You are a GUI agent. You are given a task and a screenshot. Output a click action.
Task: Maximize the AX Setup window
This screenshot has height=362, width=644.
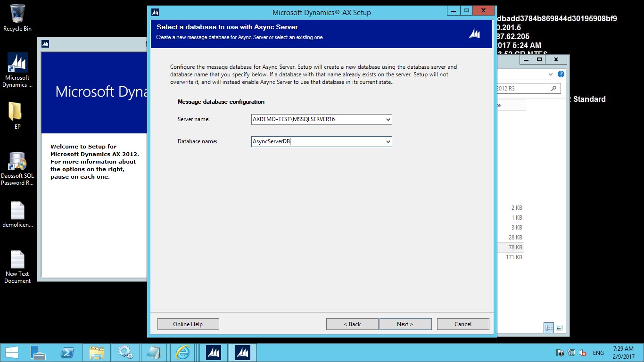(x=467, y=10)
